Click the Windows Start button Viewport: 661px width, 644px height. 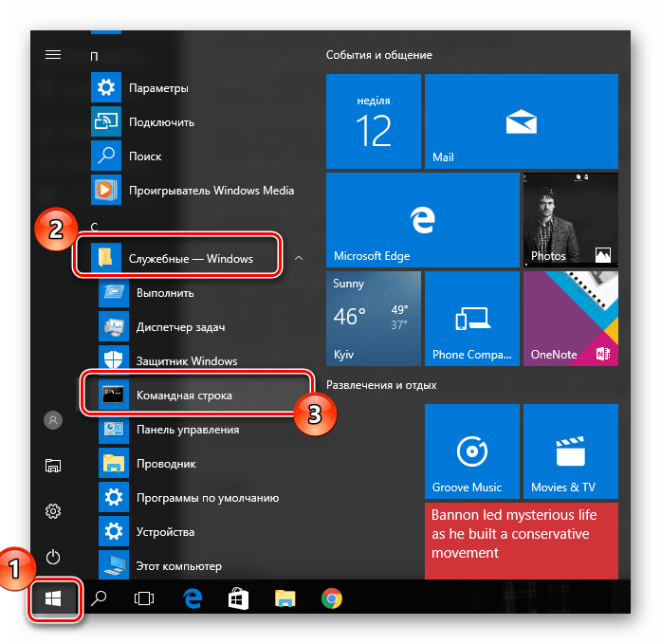coord(53,598)
